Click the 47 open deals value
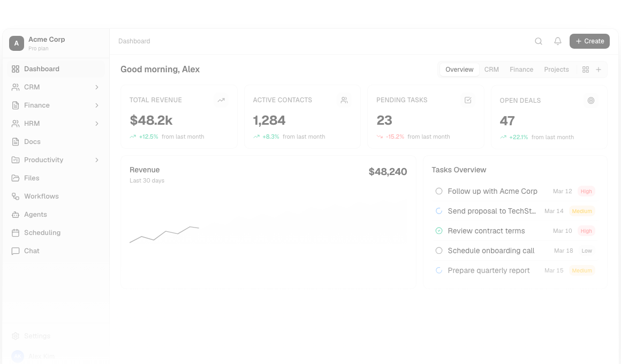This screenshot has height=364, width=621. tap(508, 121)
